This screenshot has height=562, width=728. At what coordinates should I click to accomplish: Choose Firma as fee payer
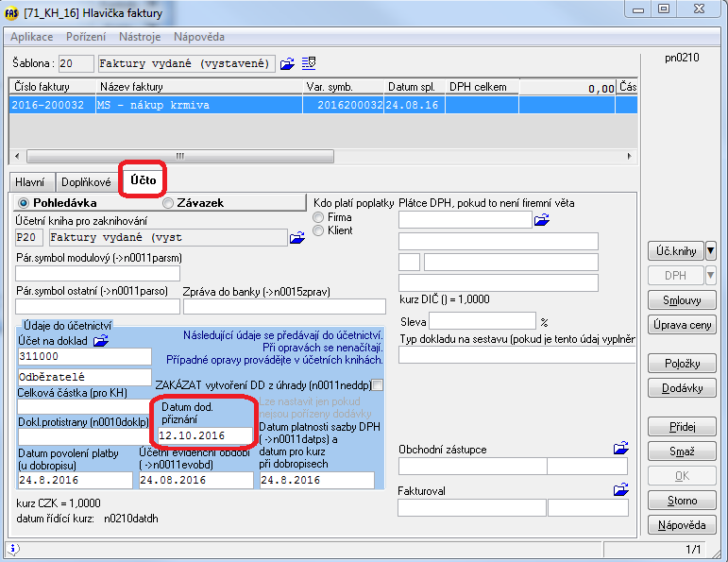[318, 217]
